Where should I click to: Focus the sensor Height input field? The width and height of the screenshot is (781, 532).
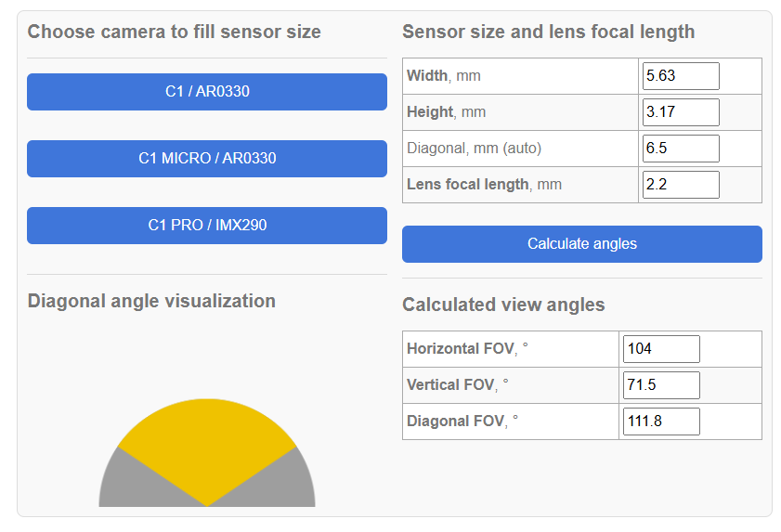[x=681, y=112]
